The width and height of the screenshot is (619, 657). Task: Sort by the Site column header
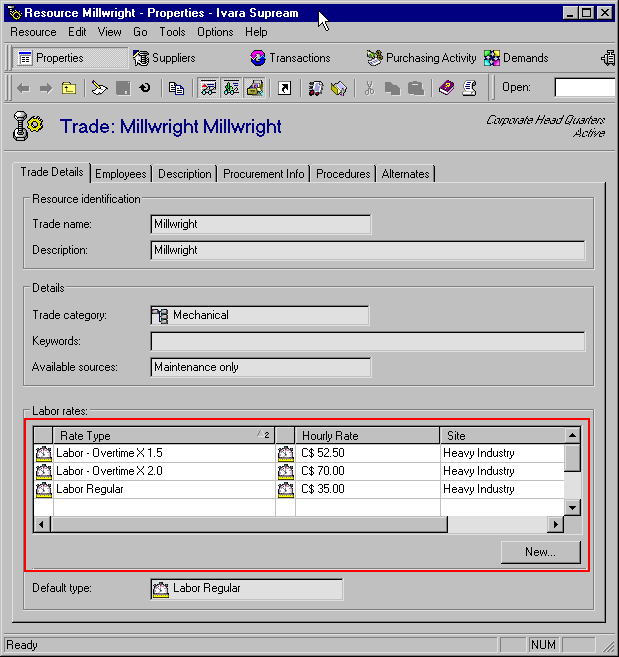pos(502,436)
